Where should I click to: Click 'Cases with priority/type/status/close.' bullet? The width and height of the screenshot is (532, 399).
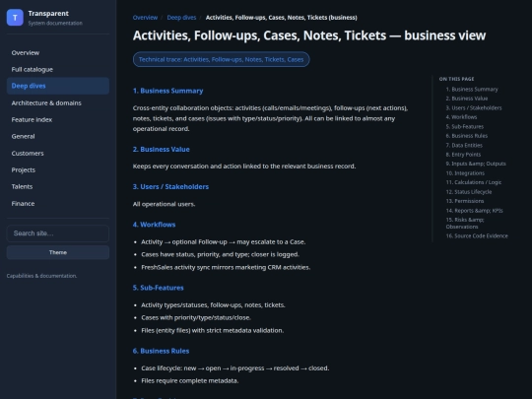click(x=196, y=317)
